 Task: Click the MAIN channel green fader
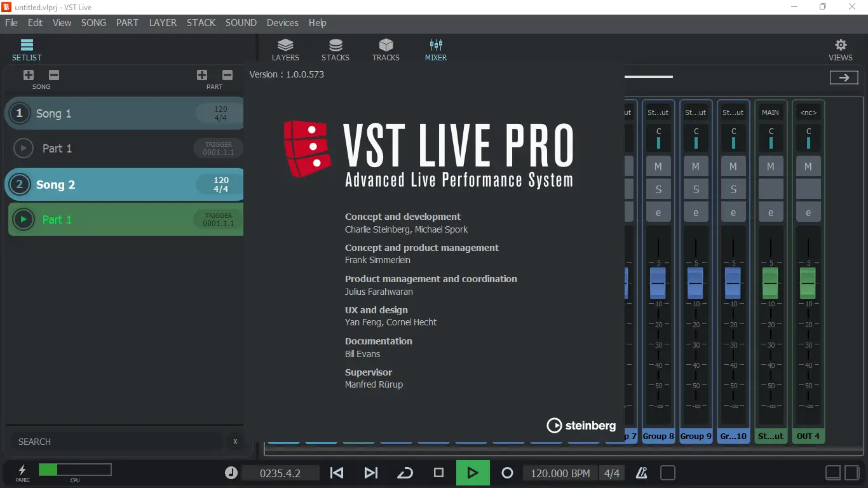click(770, 283)
